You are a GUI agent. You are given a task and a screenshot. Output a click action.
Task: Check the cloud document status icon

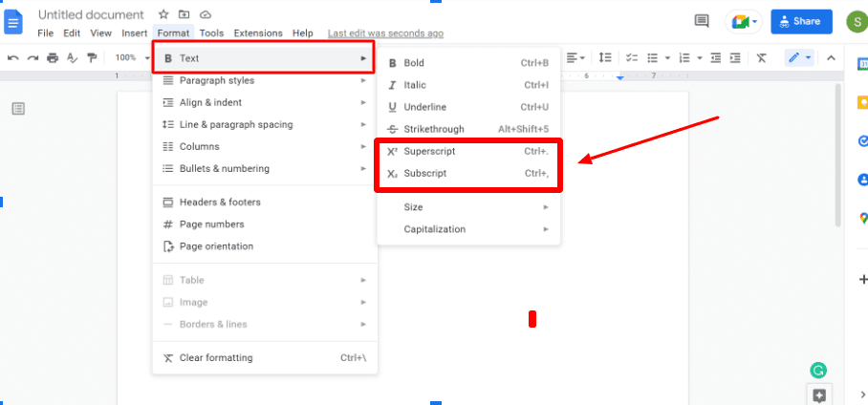pyautogui.click(x=206, y=15)
